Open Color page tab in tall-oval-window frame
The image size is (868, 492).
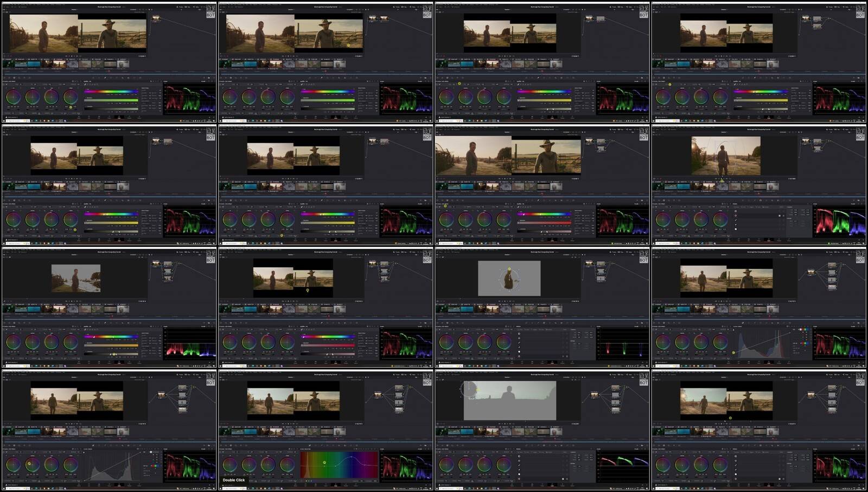coord(769,239)
